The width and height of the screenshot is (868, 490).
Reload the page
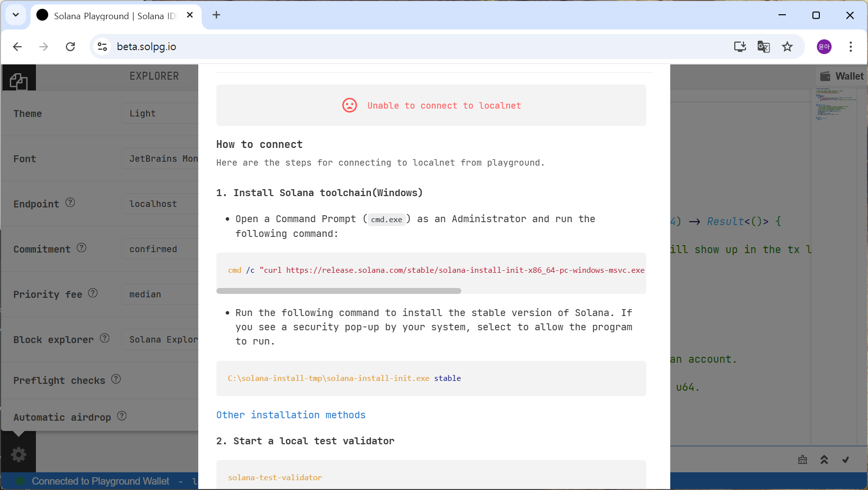(70, 47)
